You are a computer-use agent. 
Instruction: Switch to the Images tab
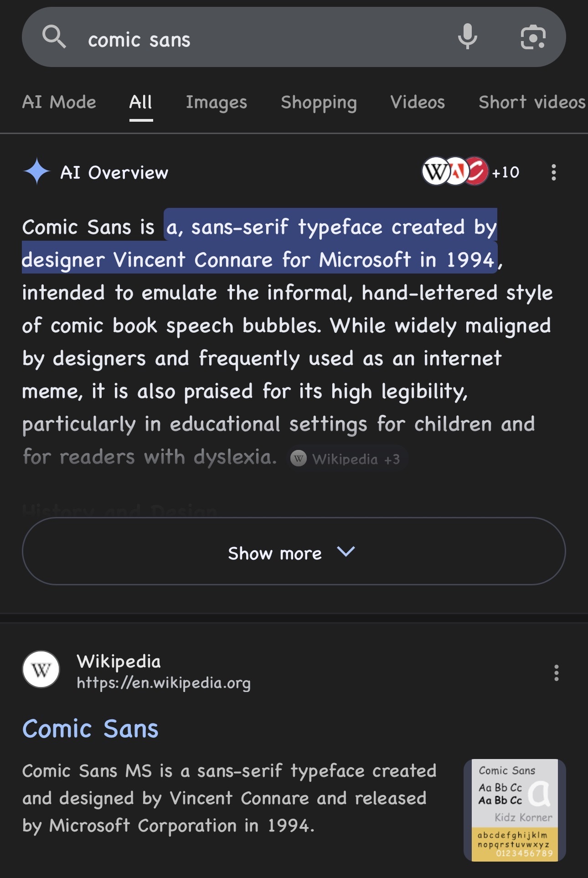[x=217, y=103]
